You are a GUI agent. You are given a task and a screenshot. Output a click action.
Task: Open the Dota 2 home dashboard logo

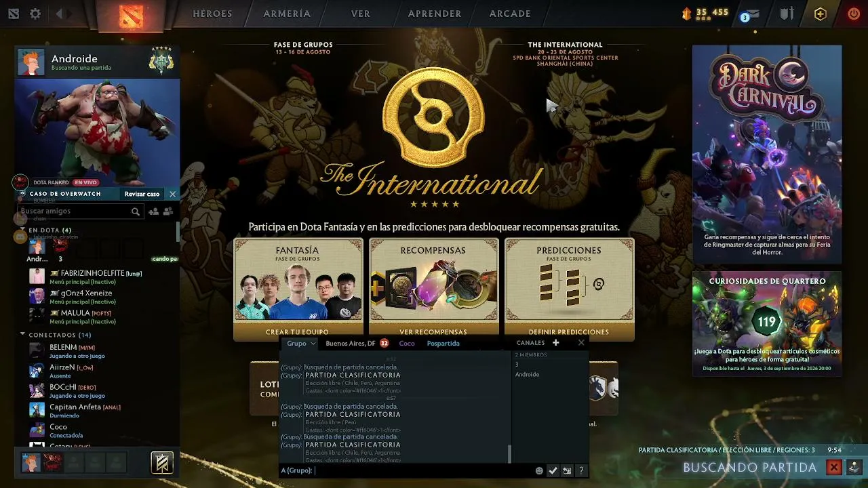[131, 15]
